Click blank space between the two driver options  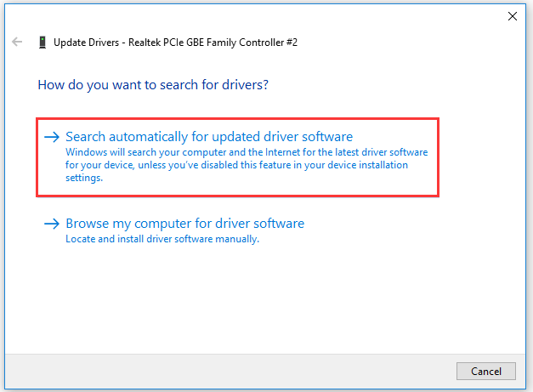tap(255, 204)
